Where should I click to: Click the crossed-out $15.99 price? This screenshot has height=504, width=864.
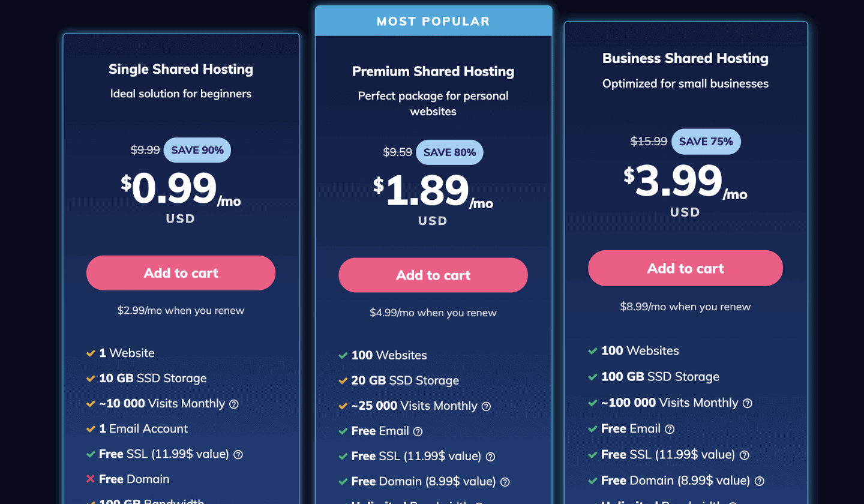tap(649, 142)
